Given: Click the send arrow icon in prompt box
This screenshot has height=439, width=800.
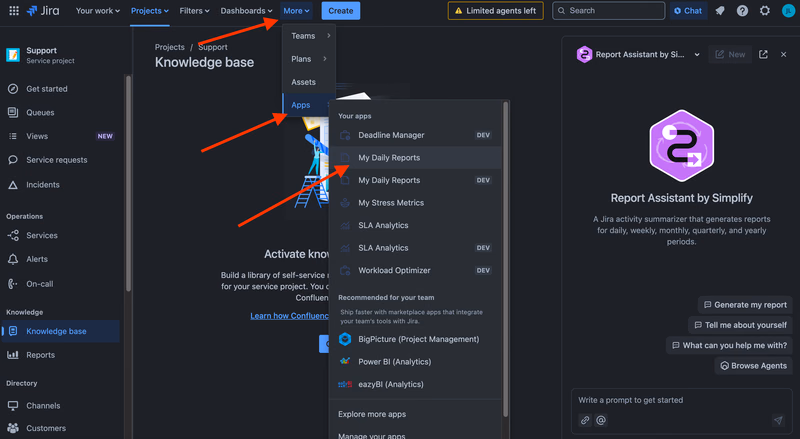Looking at the screenshot, I should (778, 420).
